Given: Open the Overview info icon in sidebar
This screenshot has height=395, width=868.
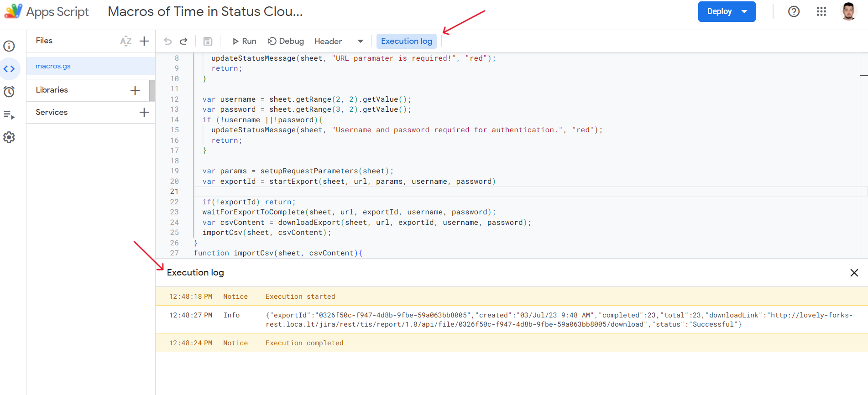Looking at the screenshot, I should point(9,46).
